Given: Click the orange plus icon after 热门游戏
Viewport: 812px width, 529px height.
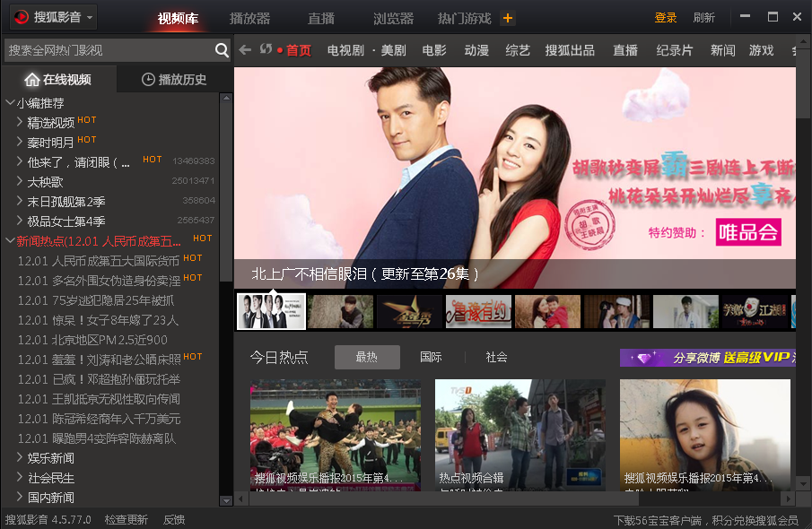Looking at the screenshot, I should 508,18.
